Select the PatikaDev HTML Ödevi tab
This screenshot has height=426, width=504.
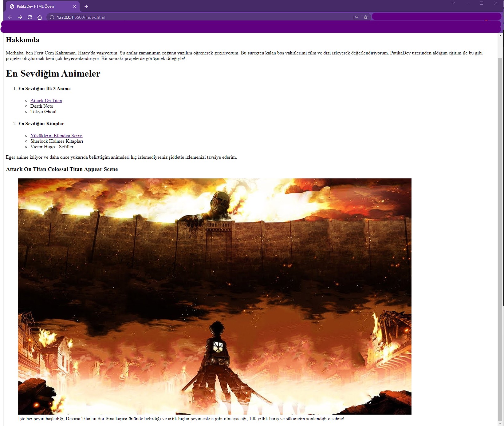43,6
